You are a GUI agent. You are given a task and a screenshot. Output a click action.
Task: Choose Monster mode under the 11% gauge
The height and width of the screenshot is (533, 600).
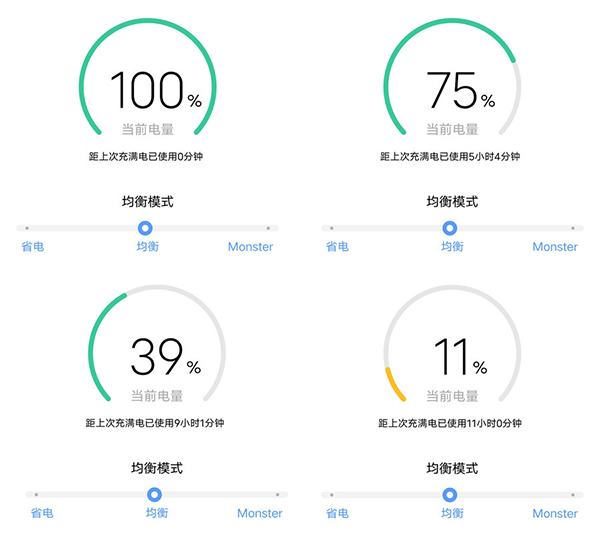point(555,513)
